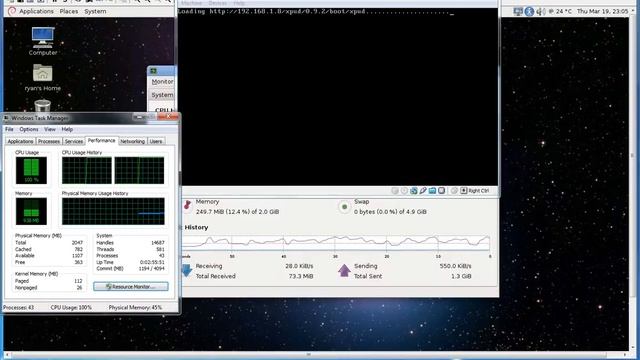
Task: Open the Task Manager Help menu
Action: tap(67, 129)
